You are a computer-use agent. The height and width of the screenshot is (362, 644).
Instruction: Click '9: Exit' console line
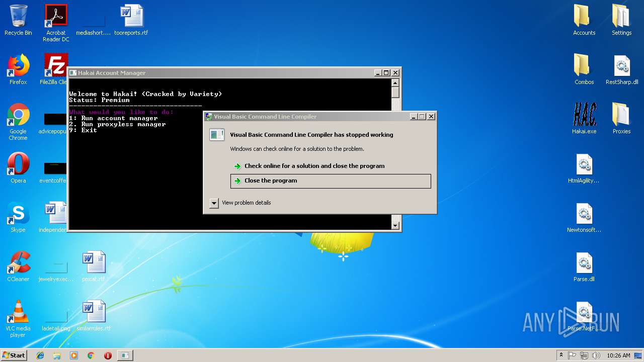click(83, 130)
